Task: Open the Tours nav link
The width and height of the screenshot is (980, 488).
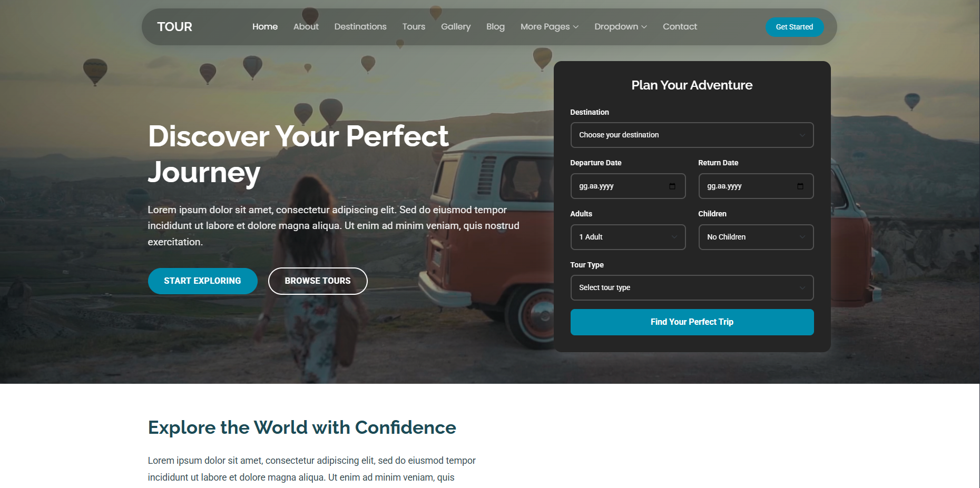Action: (x=414, y=27)
